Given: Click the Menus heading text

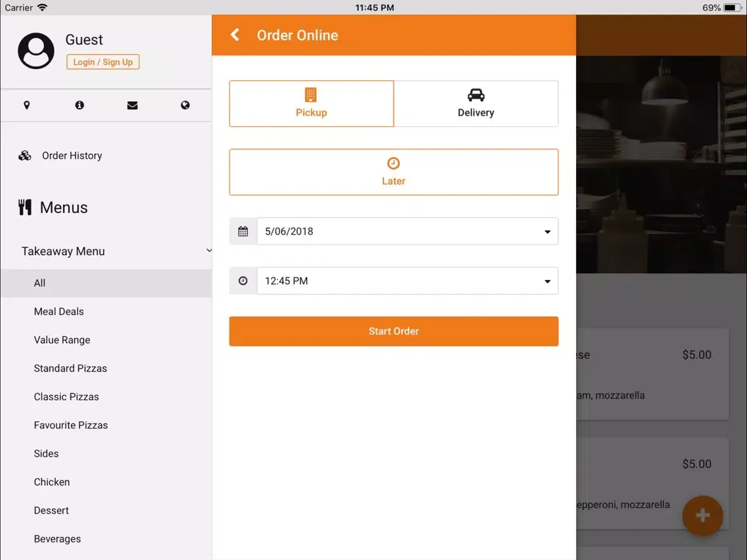Looking at the screenshot, I should click(x=64, y=208).
